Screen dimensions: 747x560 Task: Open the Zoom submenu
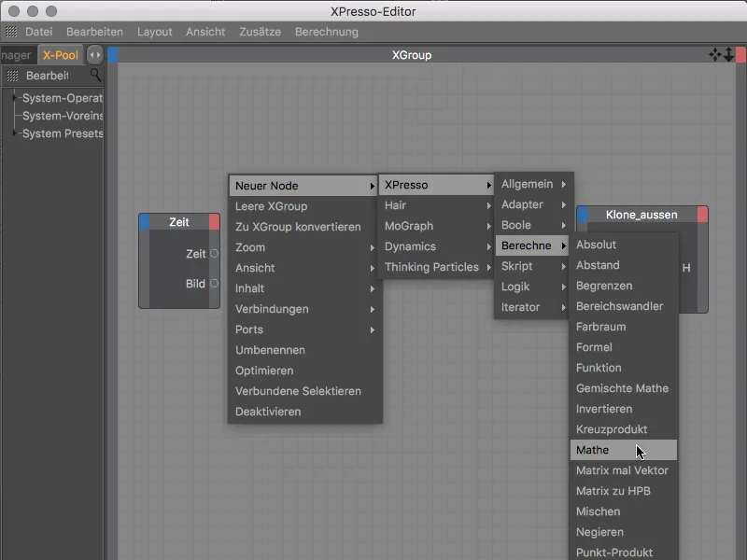(x=305, y=247)
